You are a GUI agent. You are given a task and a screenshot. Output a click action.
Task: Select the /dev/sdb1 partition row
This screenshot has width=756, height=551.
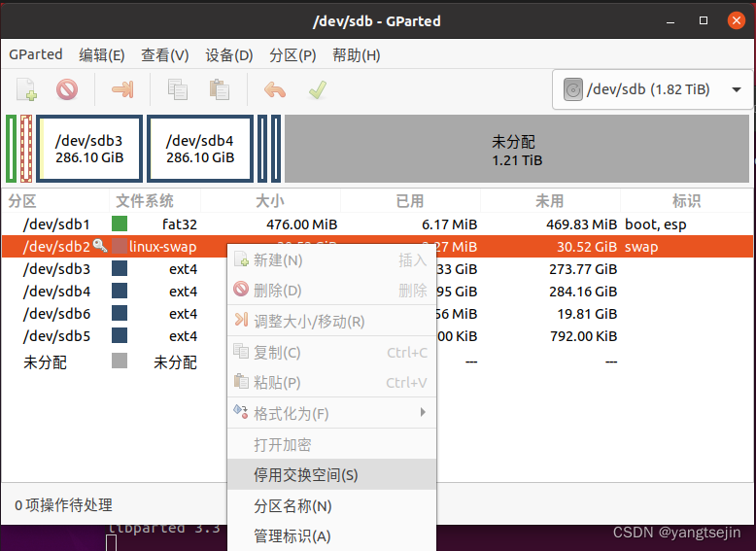(x=377, y=224)
